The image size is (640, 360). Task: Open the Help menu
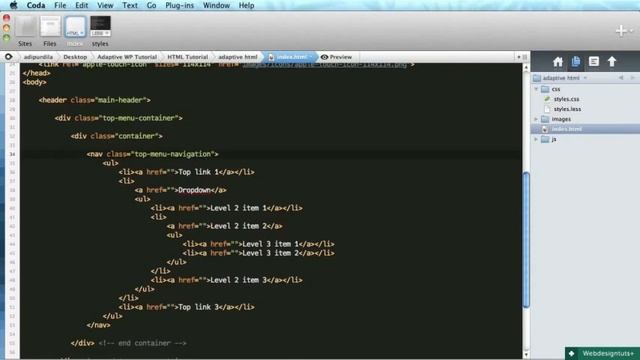[x=247, y=5]
